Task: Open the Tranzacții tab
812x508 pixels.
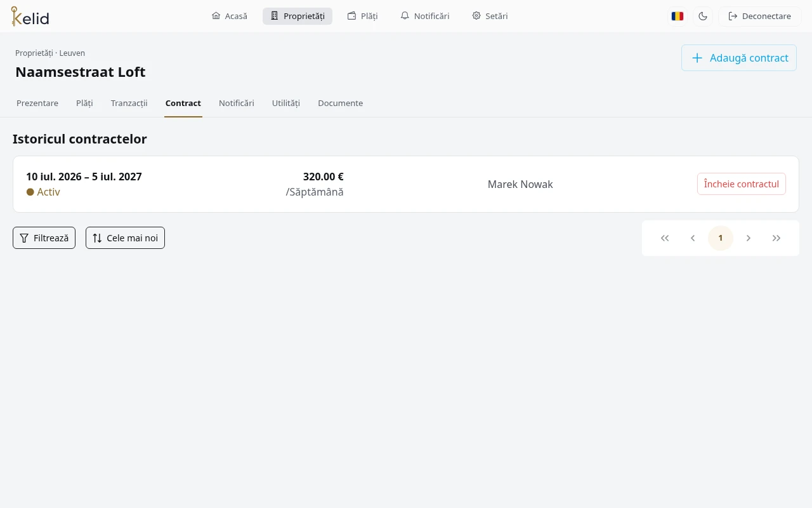Action: [x=129, y=103]
